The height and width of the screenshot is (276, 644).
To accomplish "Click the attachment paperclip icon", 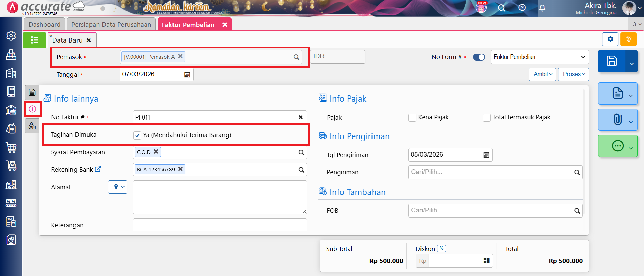I will point(617,119).
